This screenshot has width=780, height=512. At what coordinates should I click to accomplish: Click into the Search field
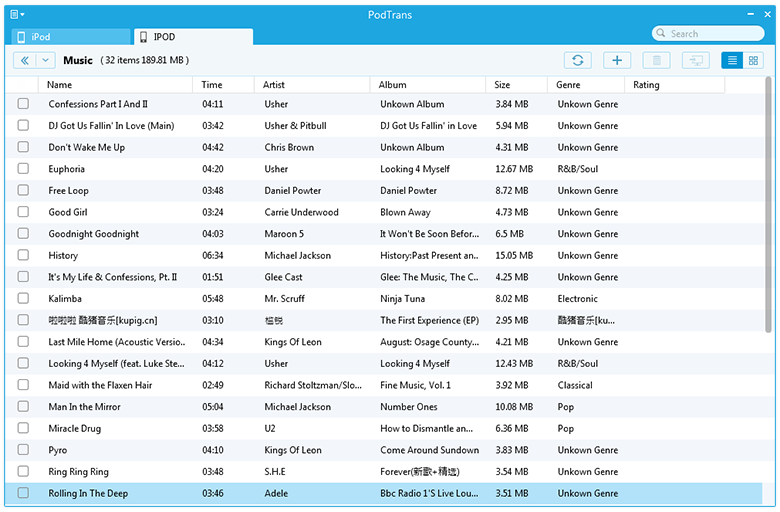[x=710, y=34]
